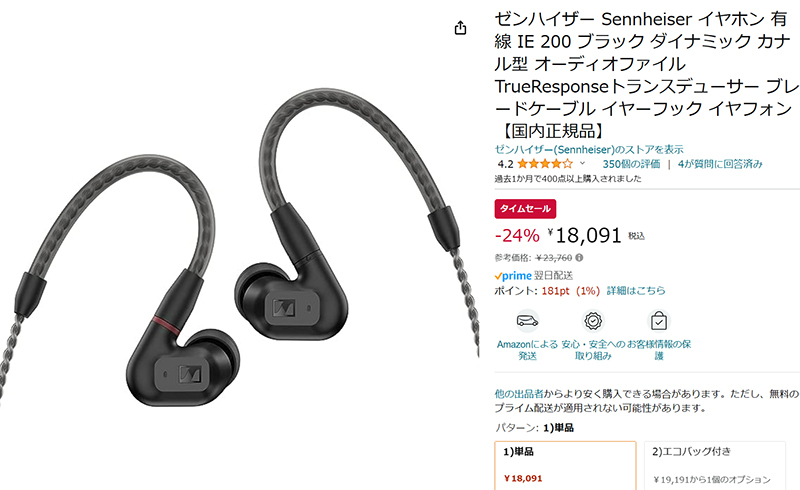The height and width of the screenshot is (490, 800).
Task: Open the 4が質問に回答済み link
Action: 720,164
